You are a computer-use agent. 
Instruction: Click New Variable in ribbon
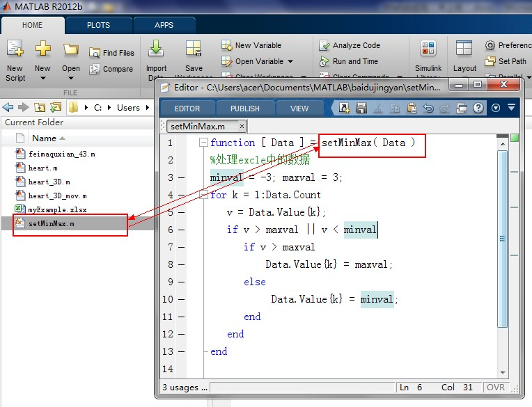pos(251,45)
